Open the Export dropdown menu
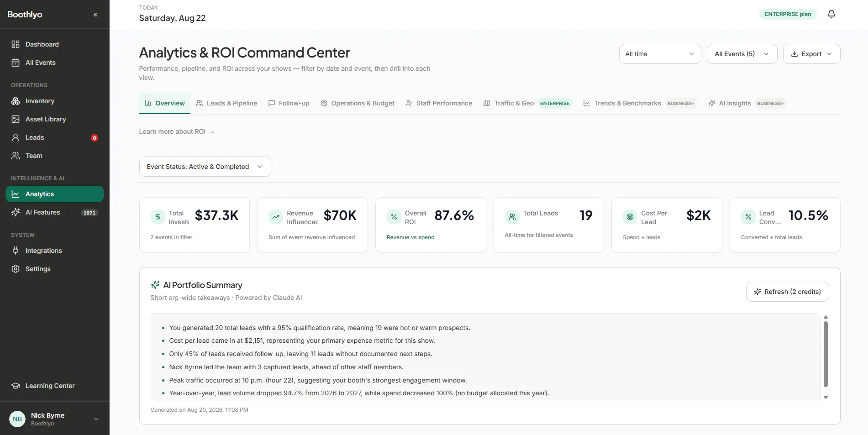Viewport: 868px width, 435px height. point(811,54)
